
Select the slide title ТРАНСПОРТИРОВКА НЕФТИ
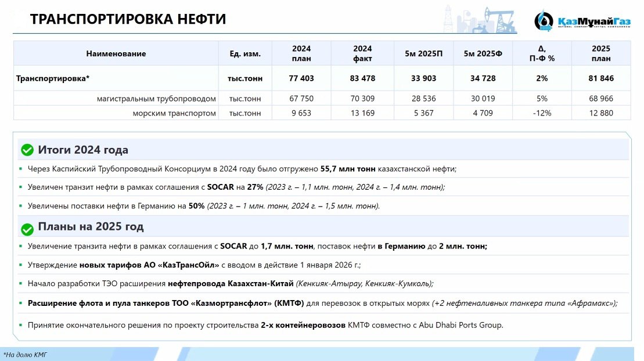coord(128,19)
